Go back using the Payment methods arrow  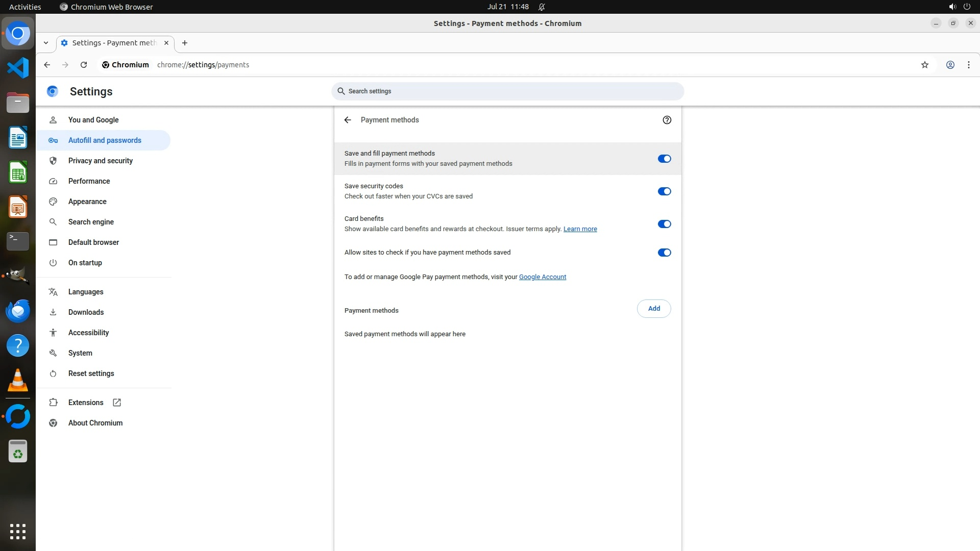pyautogui.click(x=348, y=120)
